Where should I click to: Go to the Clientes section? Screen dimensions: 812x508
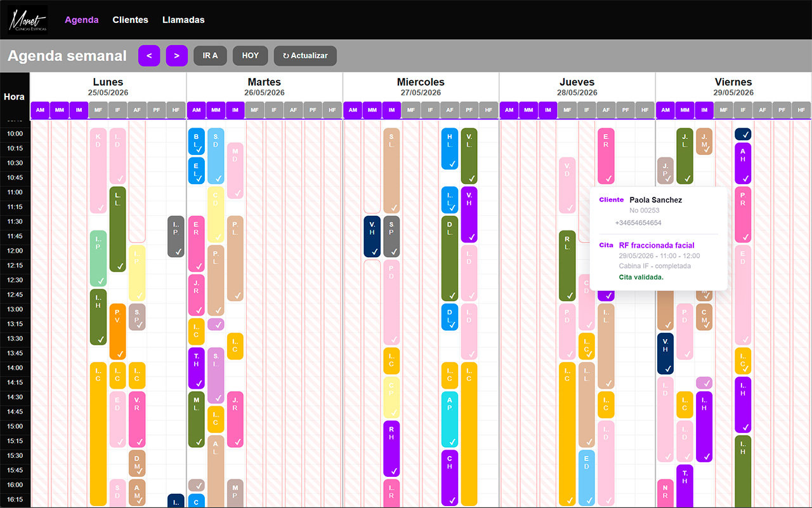click(131, 20)
